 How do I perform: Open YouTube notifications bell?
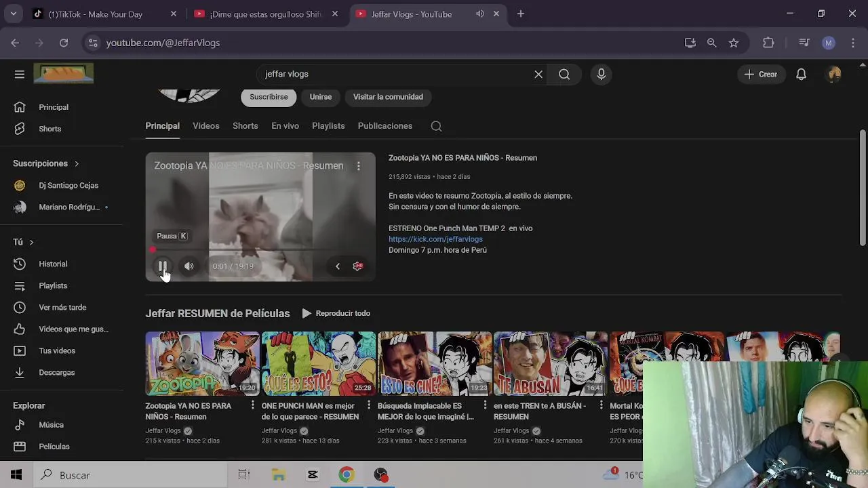tap(801, 75)
